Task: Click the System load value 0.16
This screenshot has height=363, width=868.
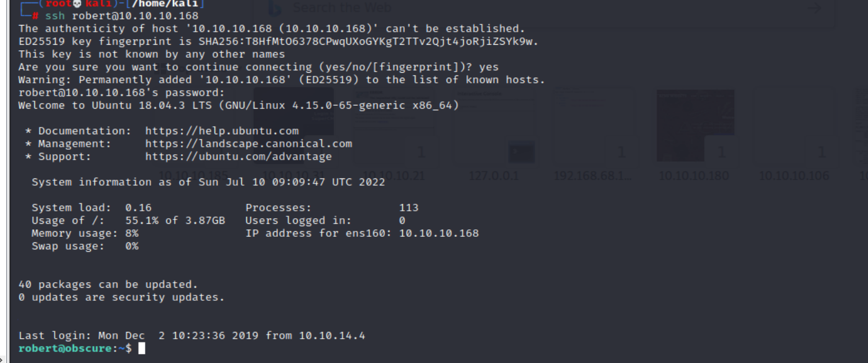Action: tap(138, 208)
